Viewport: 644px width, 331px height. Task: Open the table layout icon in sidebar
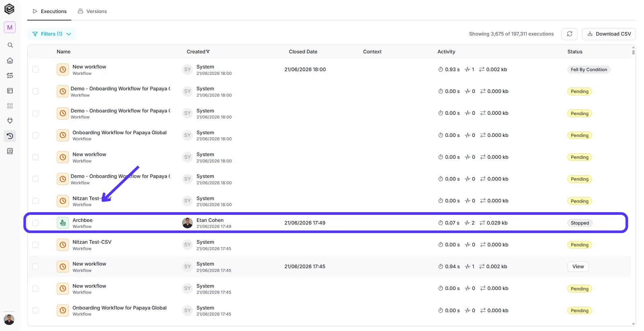point(10,91)
